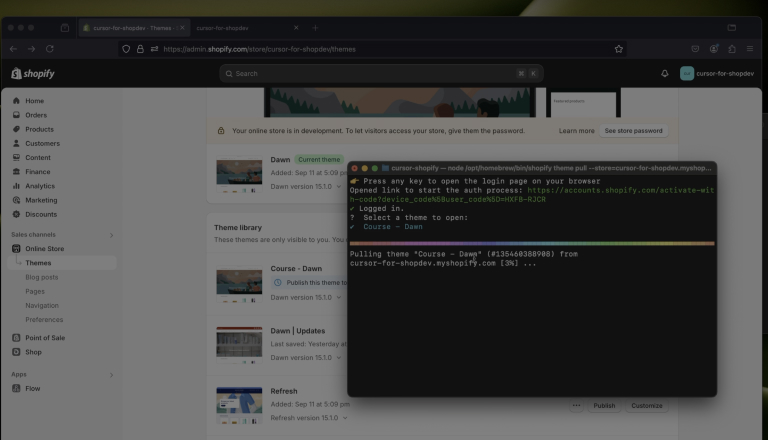Viewport: 768px width, 440px height.
Task: Expand the Sales channels chevron
Action: tap(111, 235)
